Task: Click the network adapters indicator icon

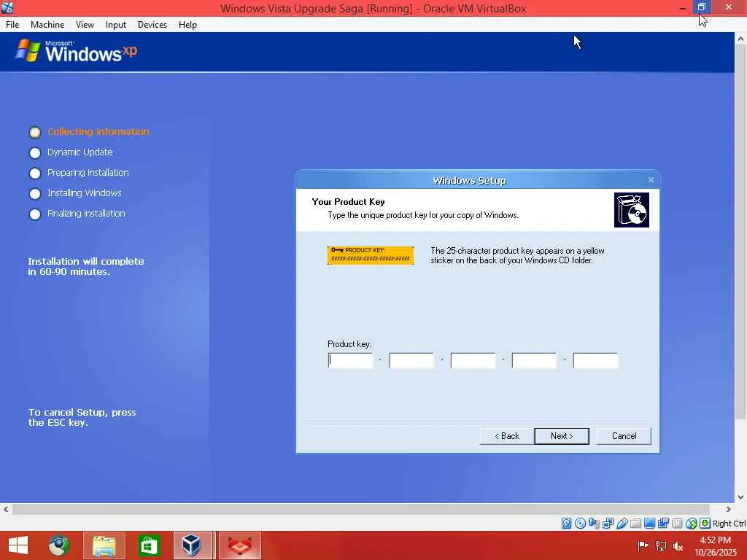Action: [608, 524]
